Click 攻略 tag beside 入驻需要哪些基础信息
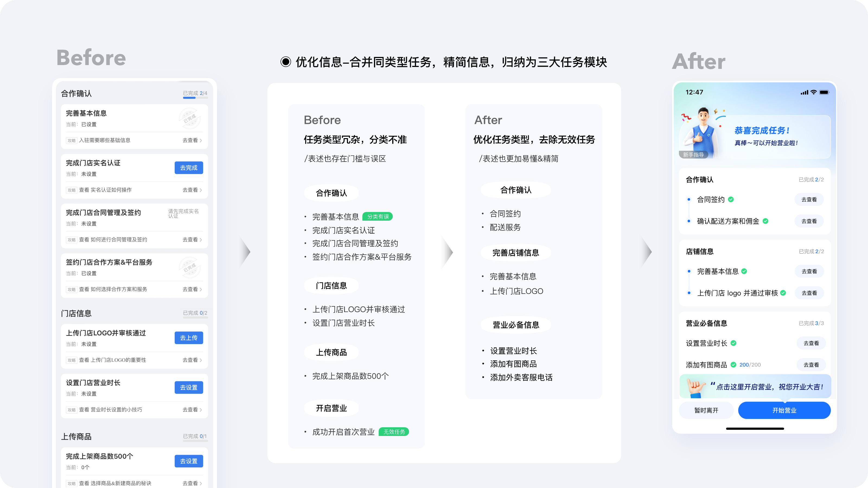Screen dimensions: 868x488 pos(72,140)
